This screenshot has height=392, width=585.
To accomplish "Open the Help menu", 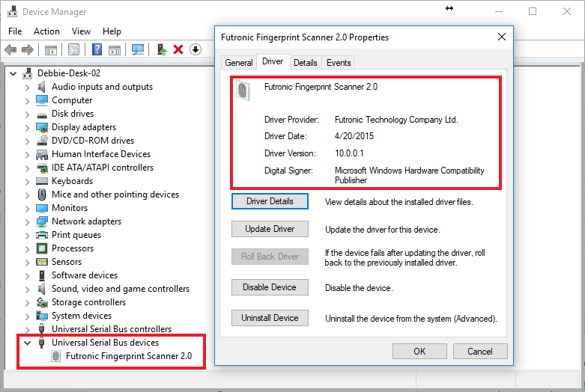I will pyautogui.click(x=112, y=31).
